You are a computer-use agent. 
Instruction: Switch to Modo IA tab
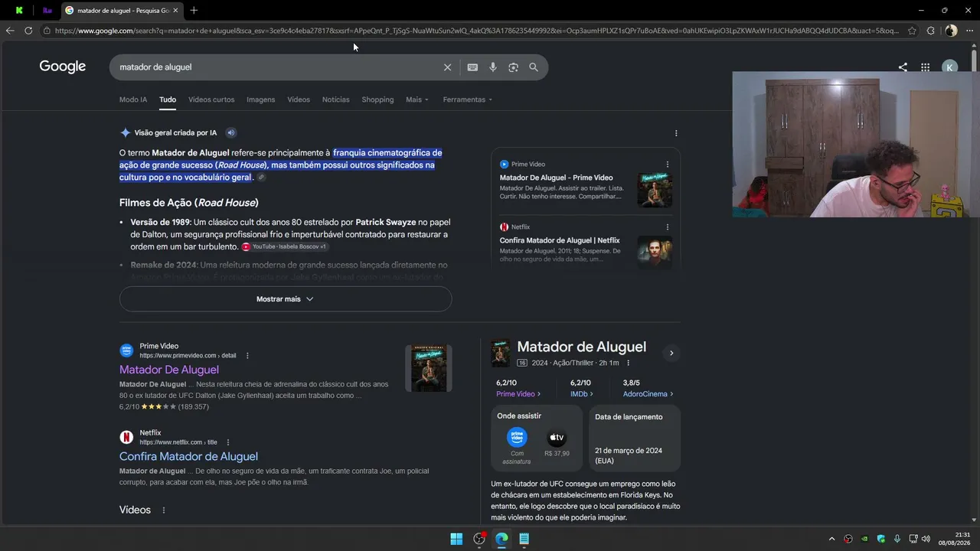point(133,99)
